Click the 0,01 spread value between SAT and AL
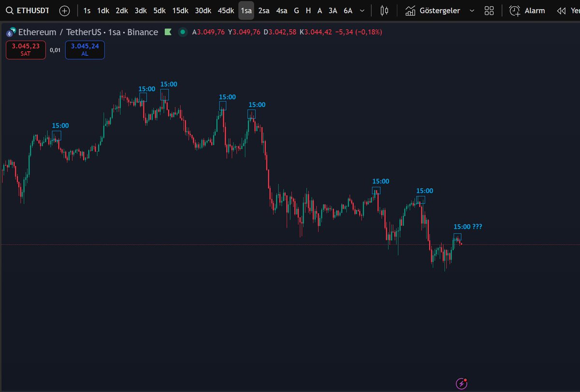The height and width of the screenshot is (392, 580). click(56, 50)
